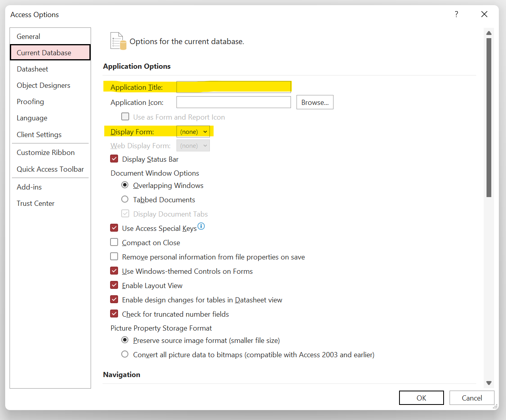Click the Browse... button
Viewport: 506px width, 420px height.
(x=315, y=102)
